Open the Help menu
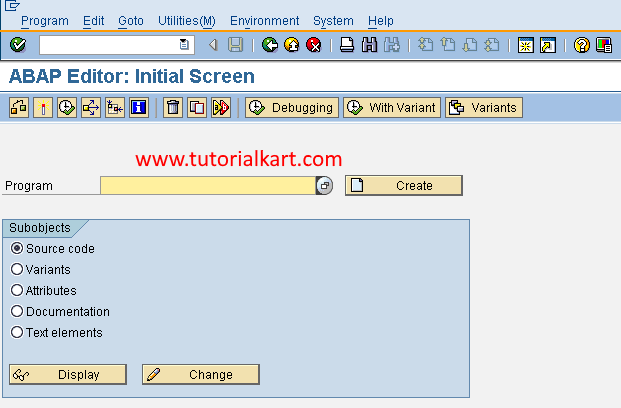Screen dimensions: 621x408 coord(381,21)
